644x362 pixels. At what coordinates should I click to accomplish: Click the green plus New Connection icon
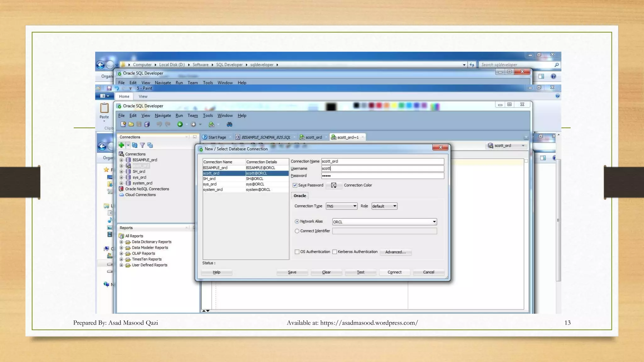pos(121,145)
